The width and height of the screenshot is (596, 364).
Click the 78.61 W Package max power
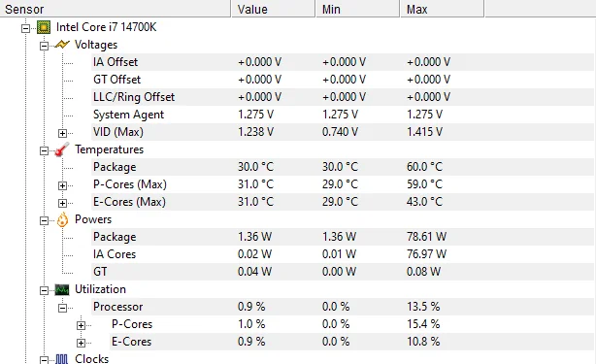point(426,237)
